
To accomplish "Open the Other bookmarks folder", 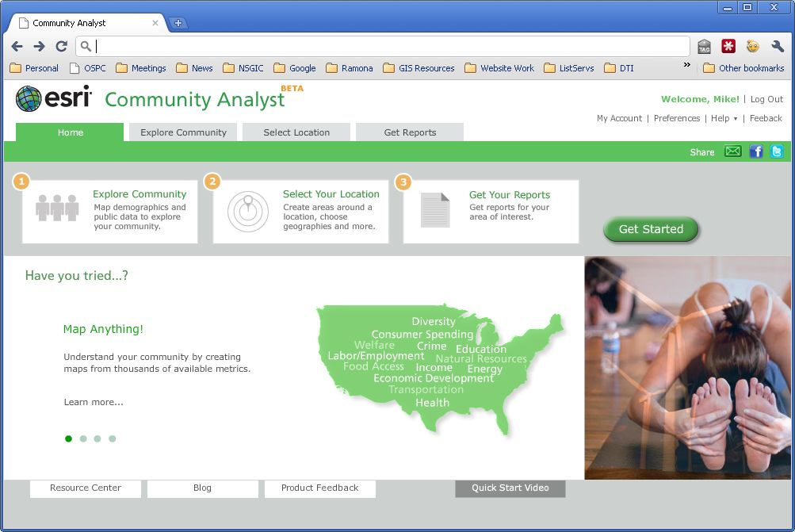I will click(743, 68).
